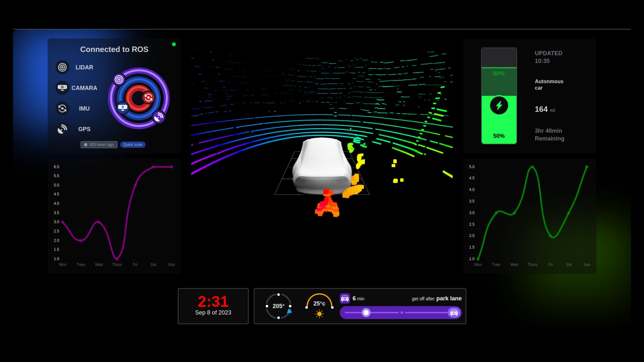Select the purple LIDAR node on ring
This screenshot has width=644, height=362.
pos(119,79)
